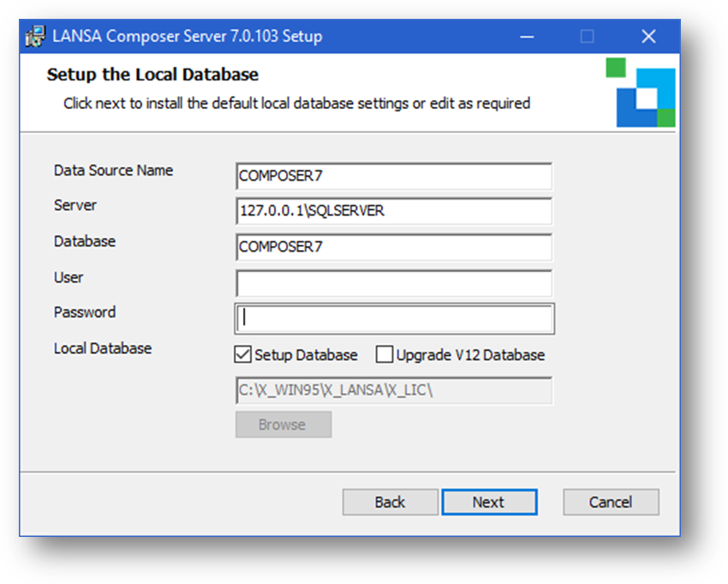Click the disabled maximize button
The image size is (728, 584).
(x=588, y=36)
